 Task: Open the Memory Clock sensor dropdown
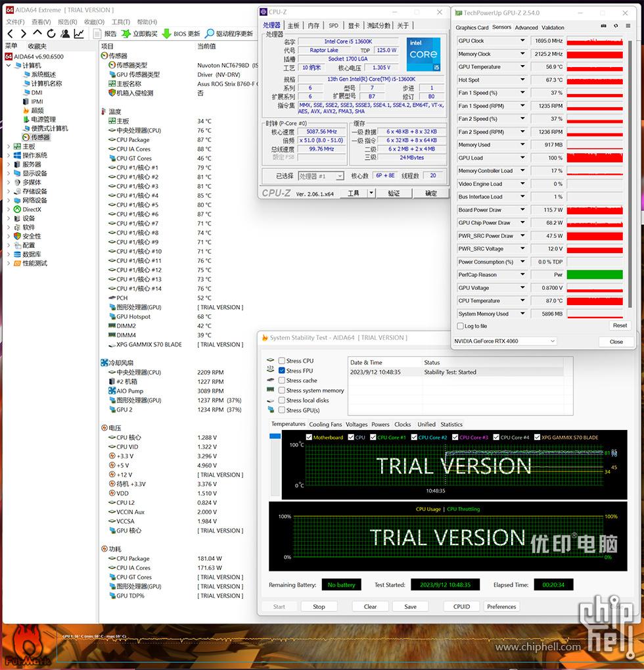[x=522, y=54]
